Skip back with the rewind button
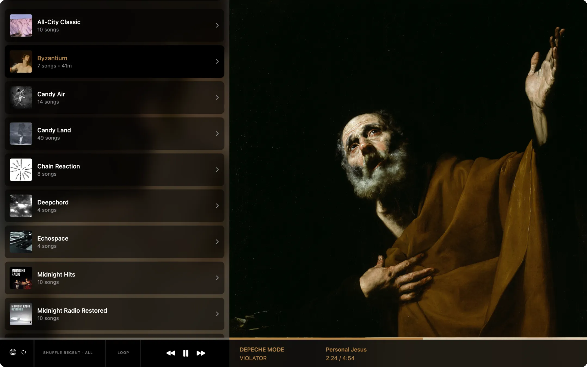This screenshot has height=367, width=588. (171, 353)
